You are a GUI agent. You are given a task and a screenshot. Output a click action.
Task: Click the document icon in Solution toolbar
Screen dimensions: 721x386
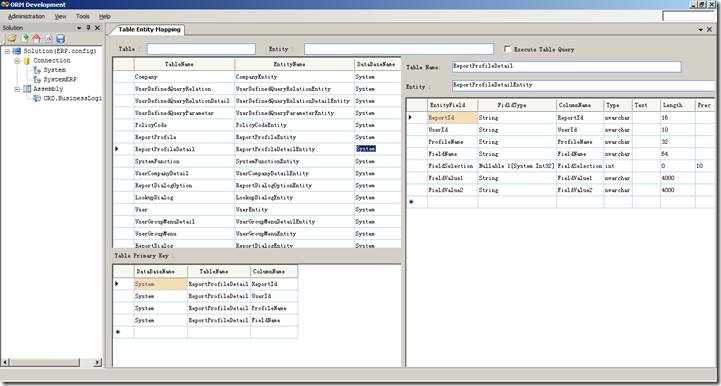[x=49, y=38]
